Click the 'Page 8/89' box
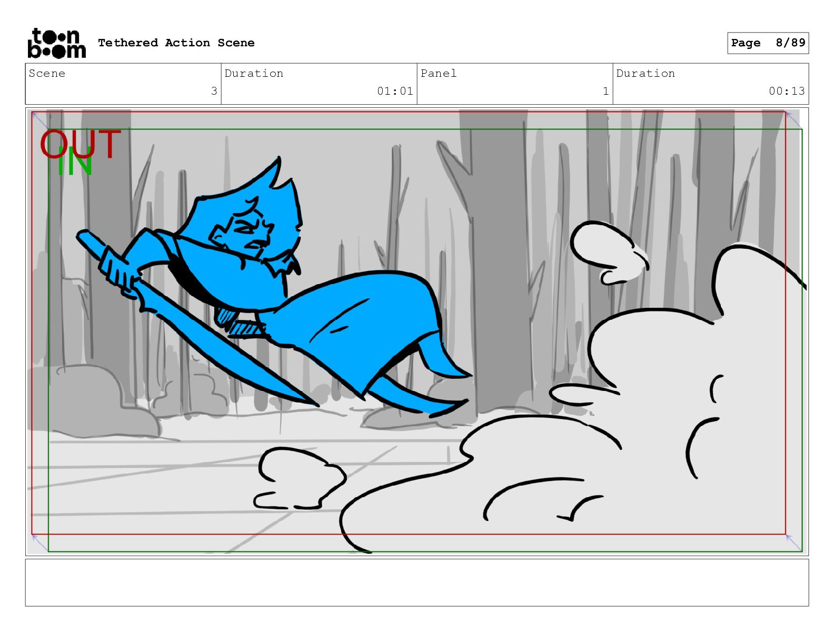This screenshot has height=644, width=834. 768,43
